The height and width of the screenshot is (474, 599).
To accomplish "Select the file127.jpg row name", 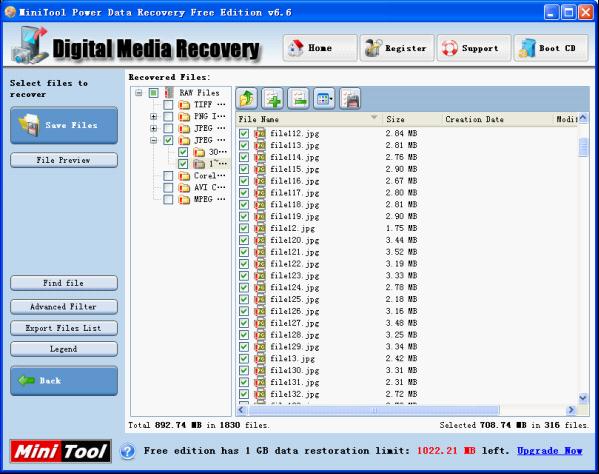I will tap(295, 323).
